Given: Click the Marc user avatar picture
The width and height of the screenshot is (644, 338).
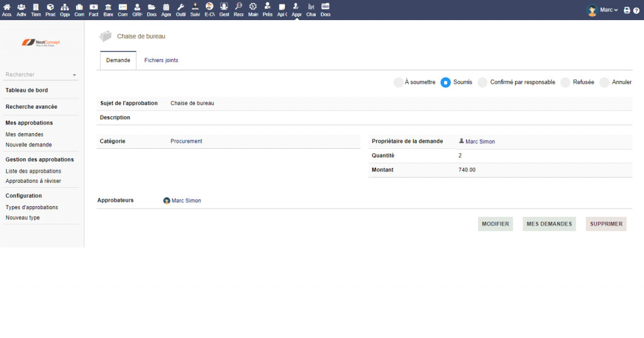Looking at the screenshot, I should 592,10.
